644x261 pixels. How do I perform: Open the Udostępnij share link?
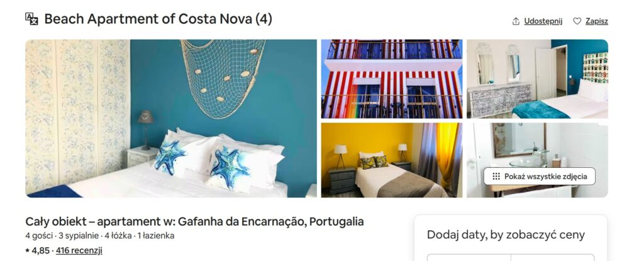(543, 21)
